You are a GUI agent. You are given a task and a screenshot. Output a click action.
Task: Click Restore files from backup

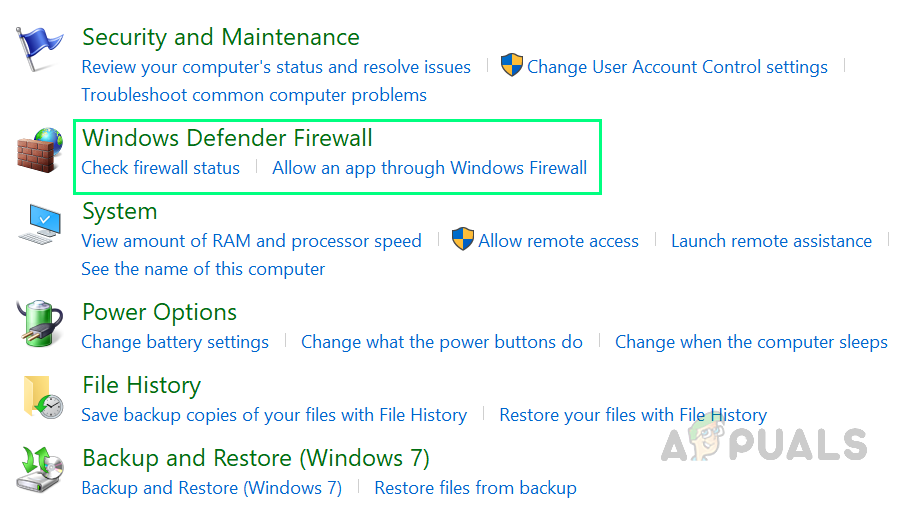tap(475, 488)
